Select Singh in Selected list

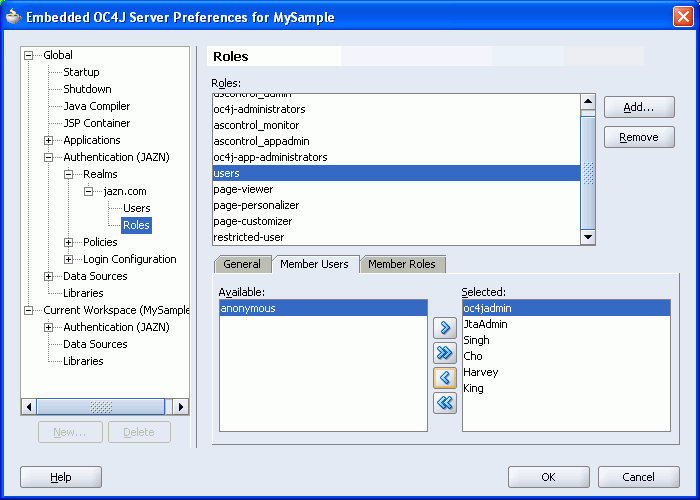(x=566, y=341)
